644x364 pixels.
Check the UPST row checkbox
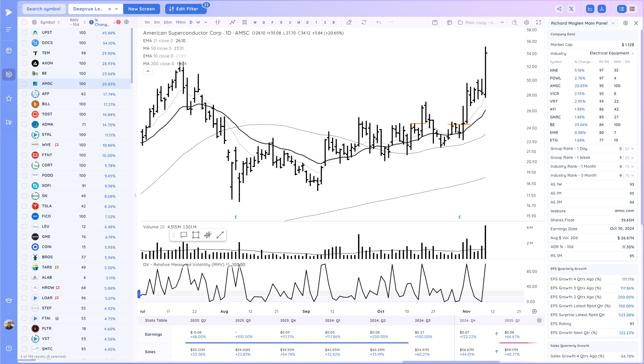[x=24, y=32]
